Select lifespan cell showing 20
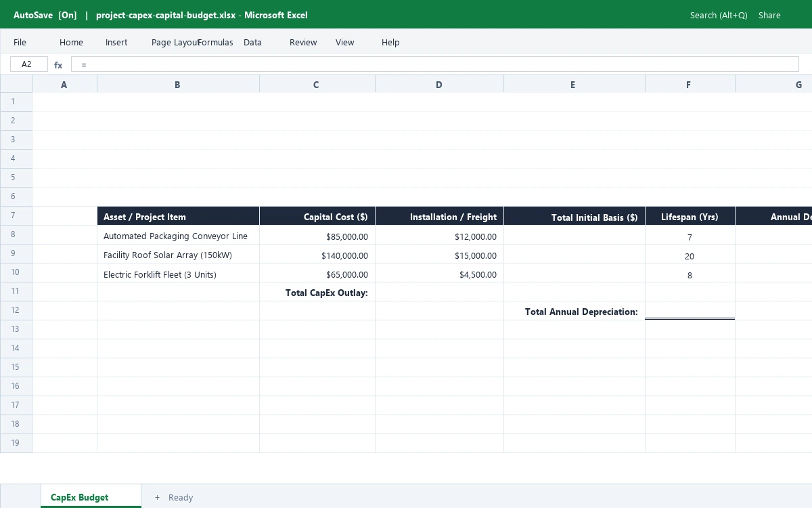The height and width of the screenshot is (508, 812). click(690, 254)
